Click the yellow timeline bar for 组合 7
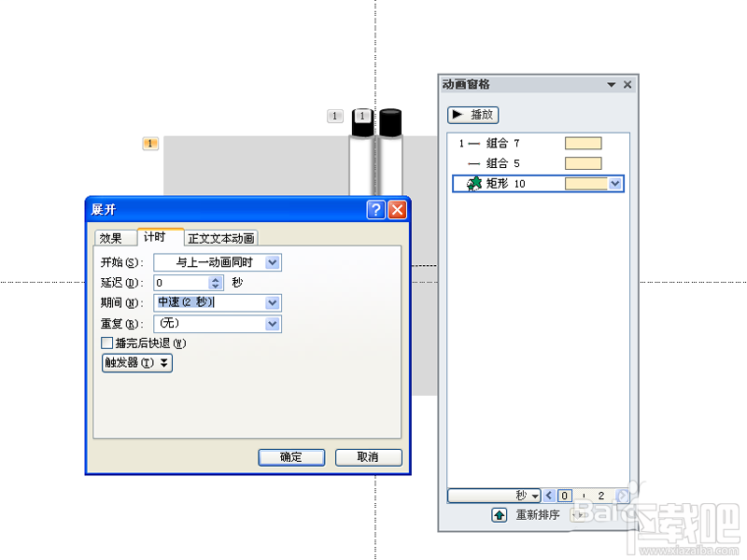 pos(583,143)
